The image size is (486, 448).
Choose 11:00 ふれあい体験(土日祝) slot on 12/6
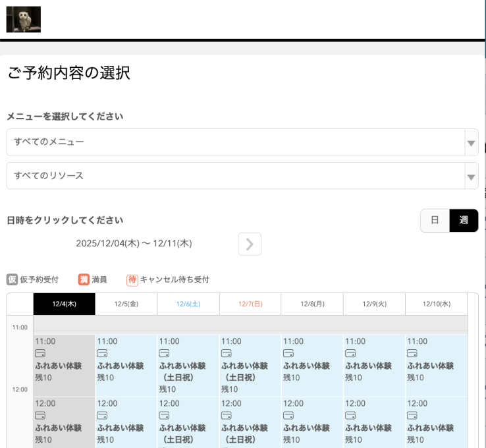point(188,365)
